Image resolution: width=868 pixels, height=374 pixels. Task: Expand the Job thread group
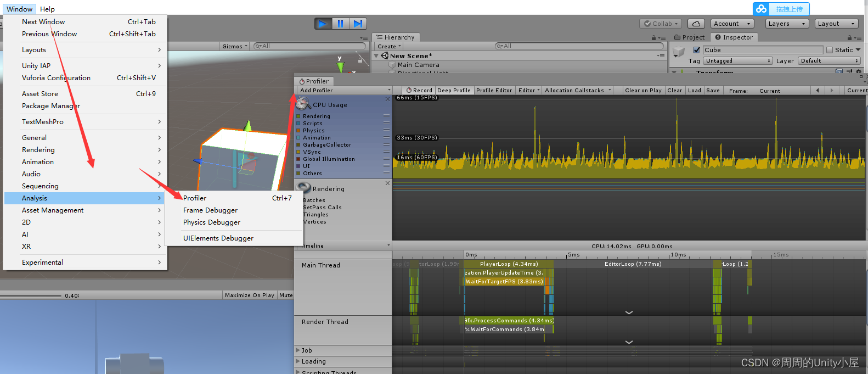298,350
